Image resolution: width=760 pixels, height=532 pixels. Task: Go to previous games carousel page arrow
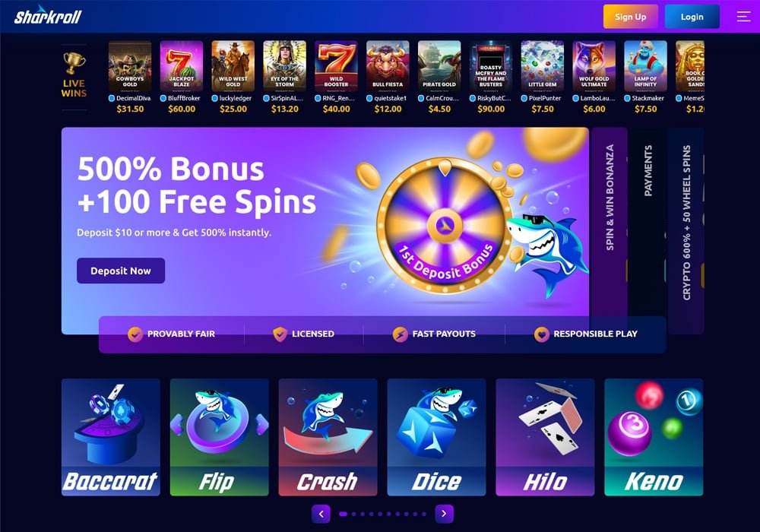click(321, 514)
